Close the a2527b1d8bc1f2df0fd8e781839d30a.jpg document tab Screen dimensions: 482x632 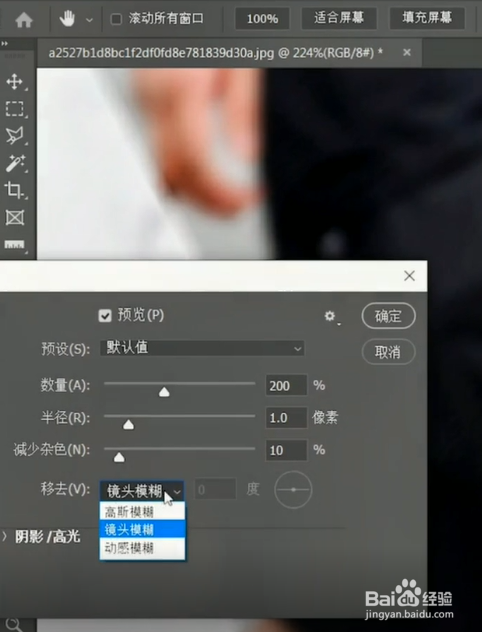407,52
